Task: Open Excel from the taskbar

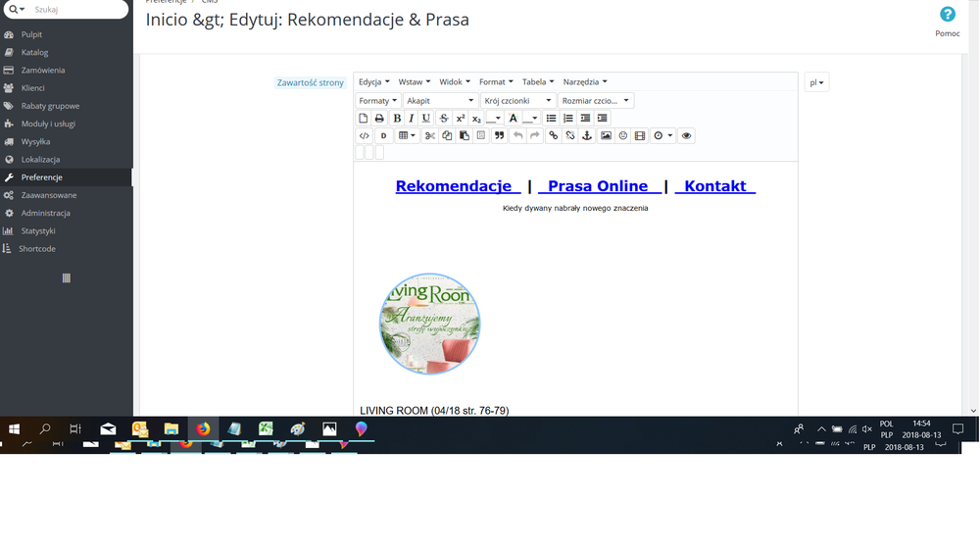Action: [x=267, y=429]
